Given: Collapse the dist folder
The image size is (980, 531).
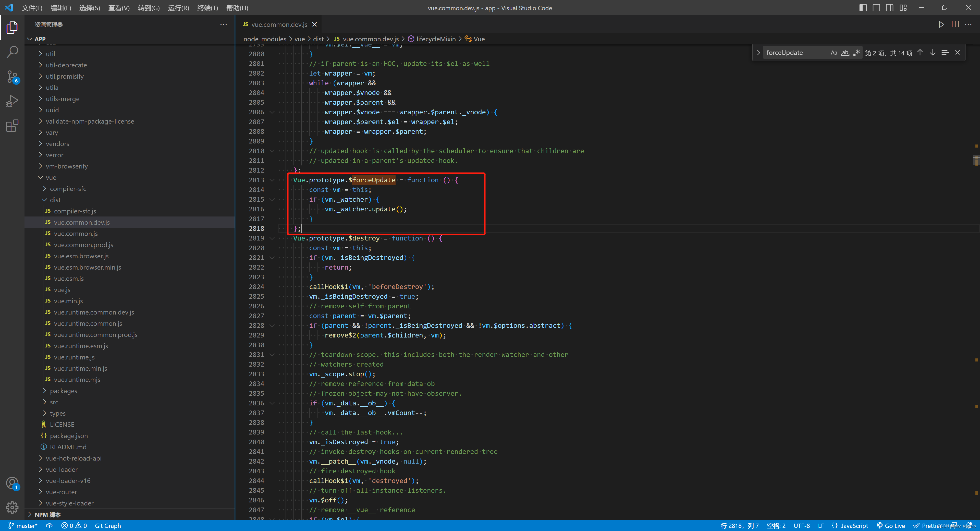Looking at the screenshot, I should point(55,200).
